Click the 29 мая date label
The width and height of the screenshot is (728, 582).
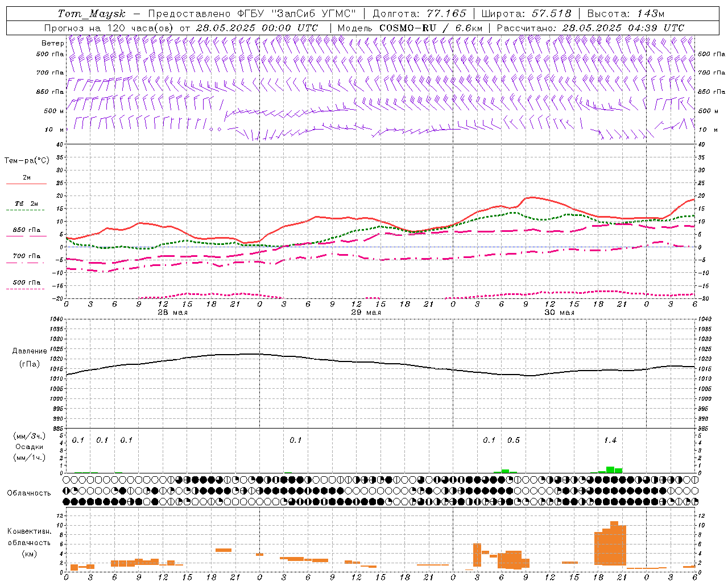tap(366, 312)
